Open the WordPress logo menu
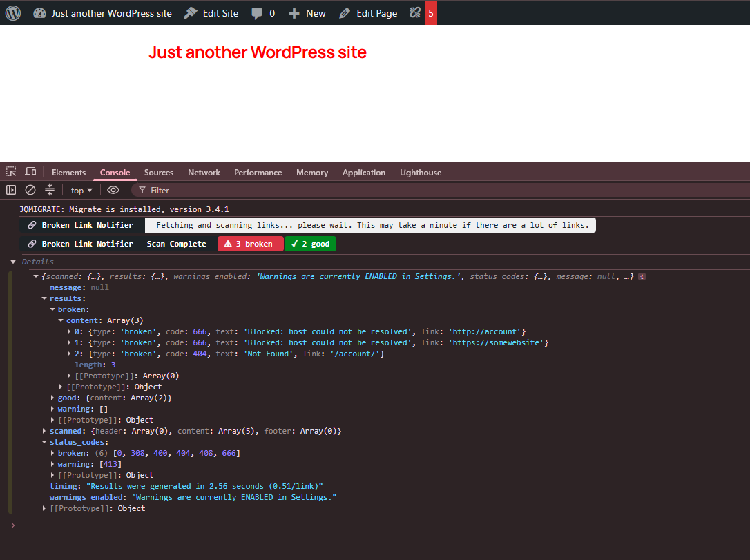 pyautogui.click(x=13, y=13)
